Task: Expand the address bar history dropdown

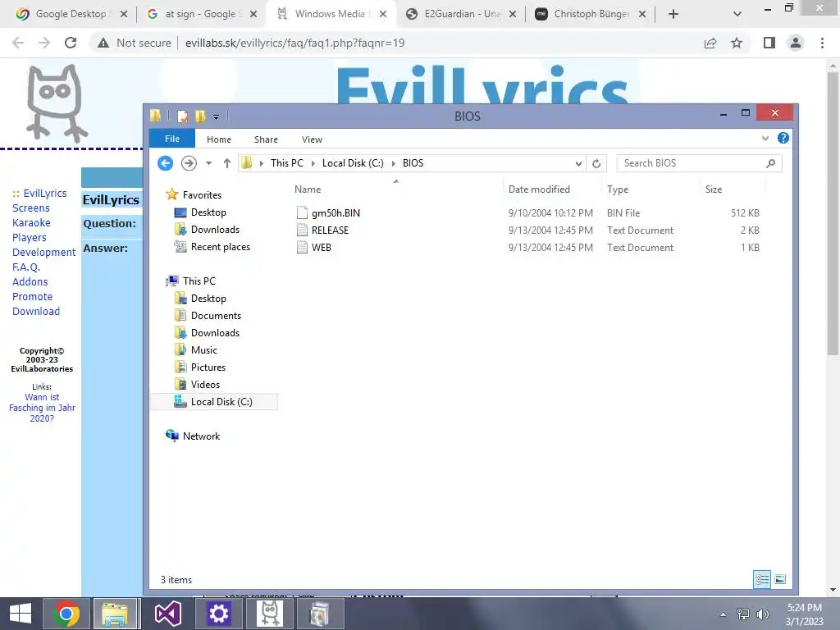Action: tap(578, 163)
